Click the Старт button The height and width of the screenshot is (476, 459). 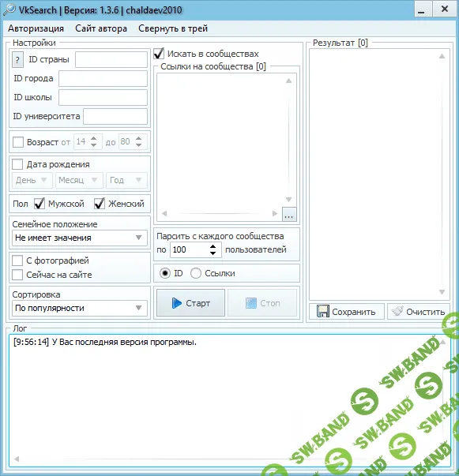click(190, 303)
